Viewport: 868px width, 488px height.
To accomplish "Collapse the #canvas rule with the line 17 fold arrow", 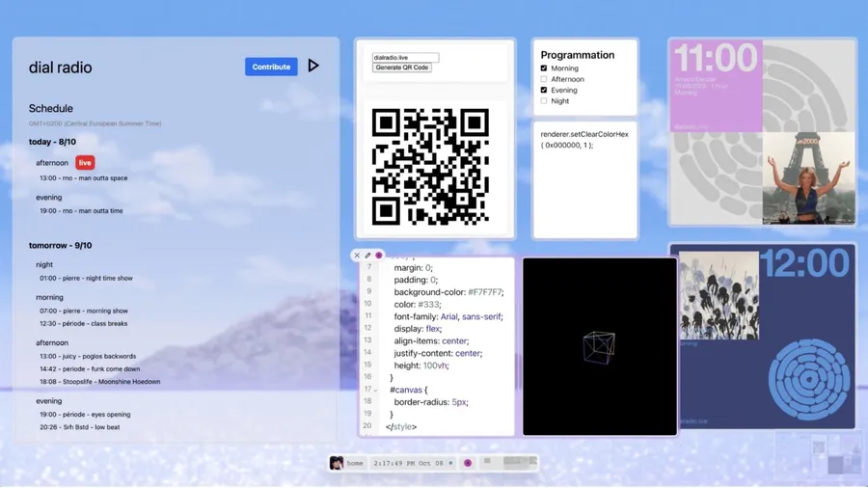I will point(375,390).
